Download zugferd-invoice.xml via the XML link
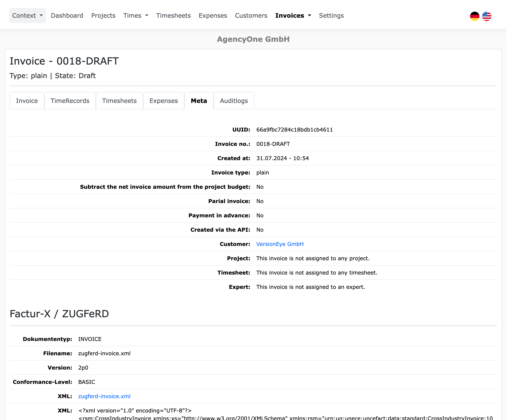The image size is (506, 420). point(104,396)
